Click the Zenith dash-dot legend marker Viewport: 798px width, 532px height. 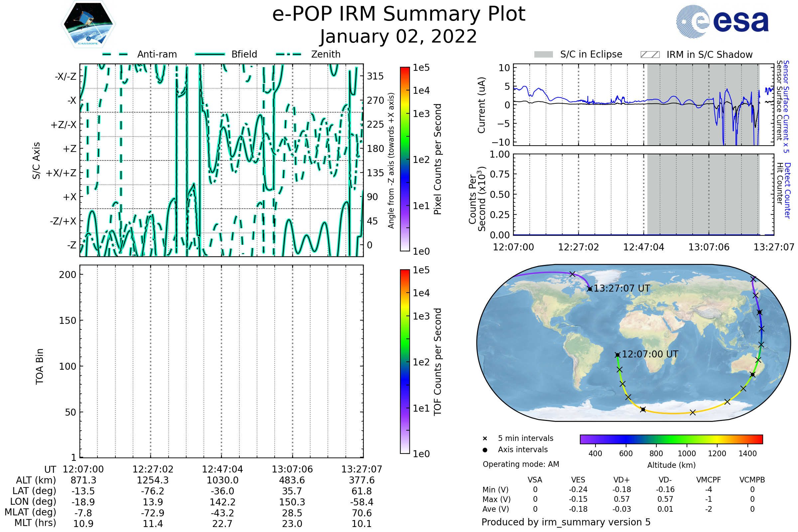click(289, 54)
